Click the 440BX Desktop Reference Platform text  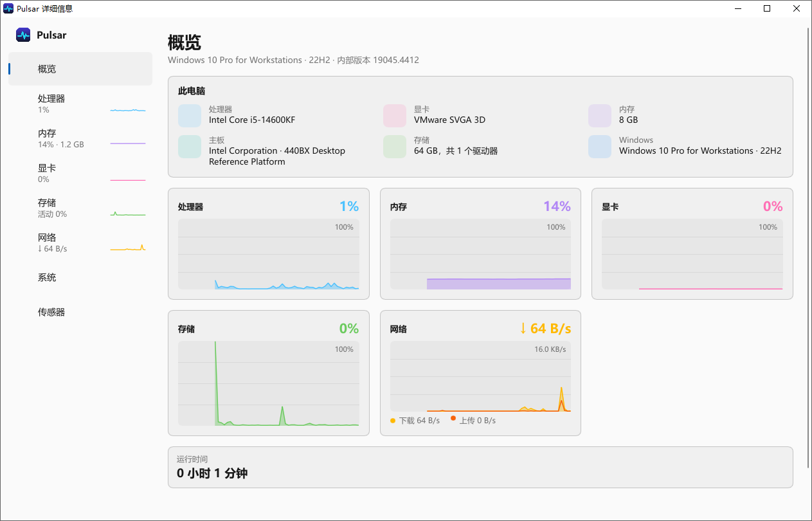(277, 156)
